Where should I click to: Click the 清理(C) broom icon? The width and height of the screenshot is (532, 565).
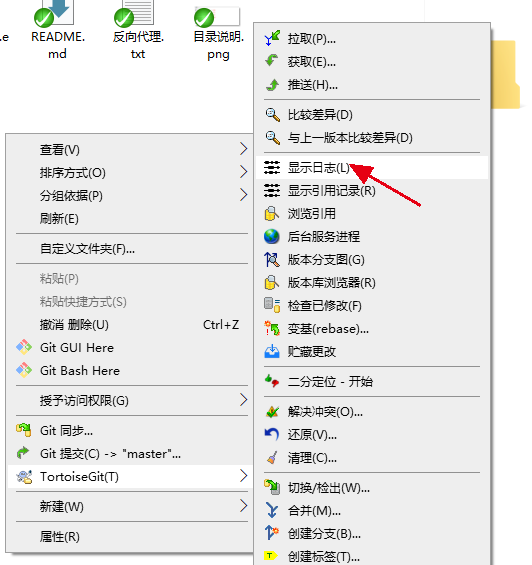click(272, 458)
